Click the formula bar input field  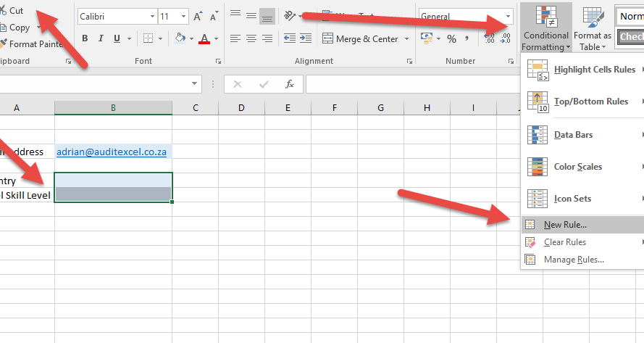471,84
